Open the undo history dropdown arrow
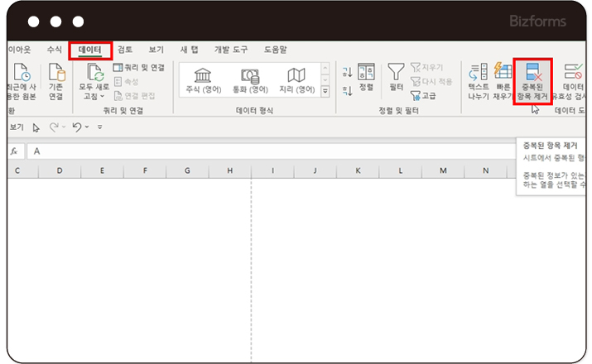This screenshot has height=364, width=592. point(87,127)
